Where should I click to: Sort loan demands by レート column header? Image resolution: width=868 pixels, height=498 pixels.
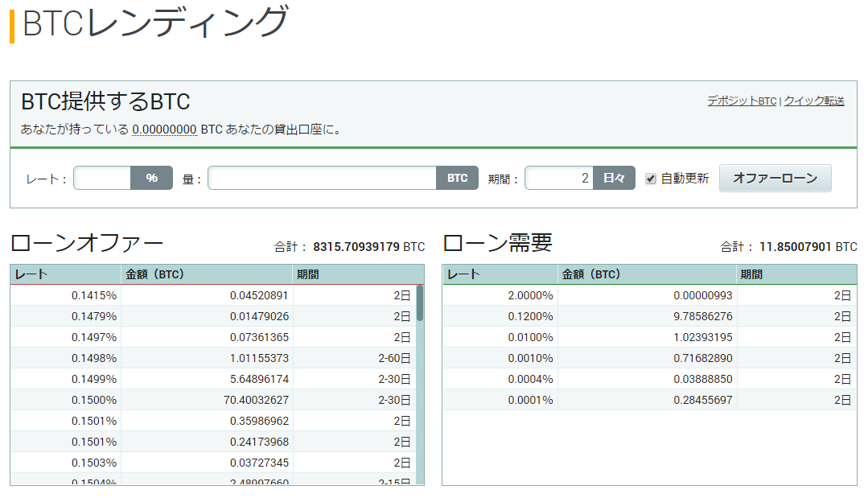click(x=499, y=274)
